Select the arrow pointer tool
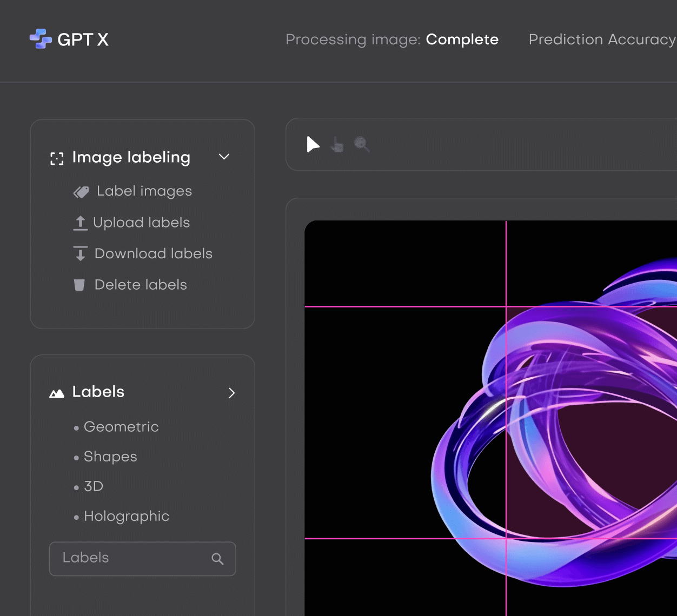The image size is (677, 616). (x=313, y=144)
